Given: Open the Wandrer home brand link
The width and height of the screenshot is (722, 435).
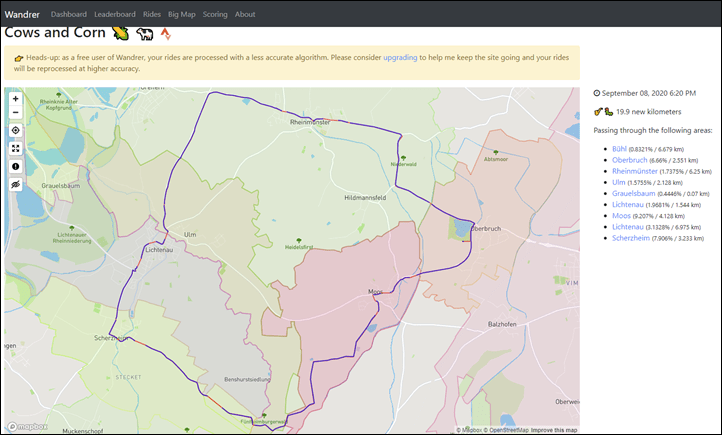Looking at the screenshot, I should (x=22, y=14).
